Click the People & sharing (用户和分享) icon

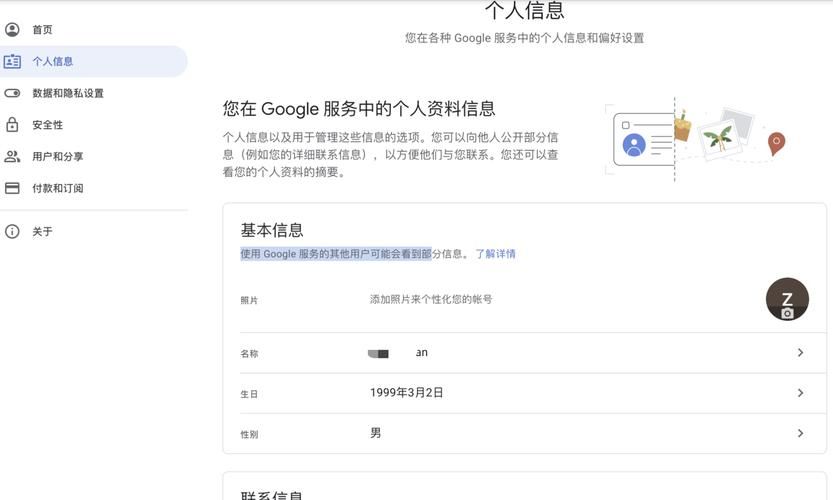(x=12, y=156)
